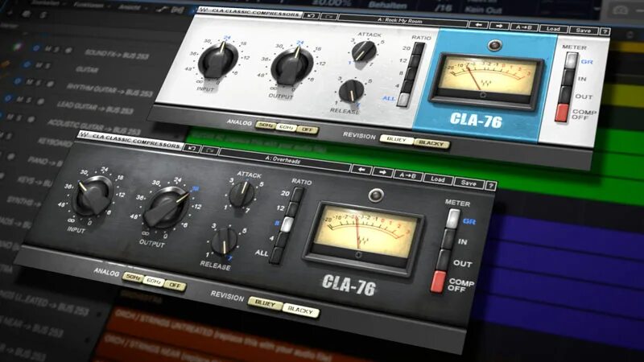Click OUTPUT knob on black CLA-76
Viewport: 644px width, 362px height.
[168, 208]
